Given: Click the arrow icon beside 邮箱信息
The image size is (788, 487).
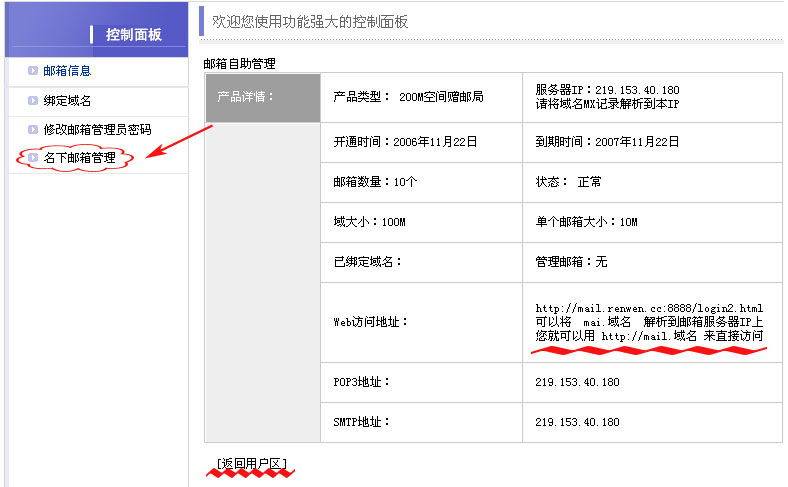Looking at the screenshot, I should click(x=33, y=71).
